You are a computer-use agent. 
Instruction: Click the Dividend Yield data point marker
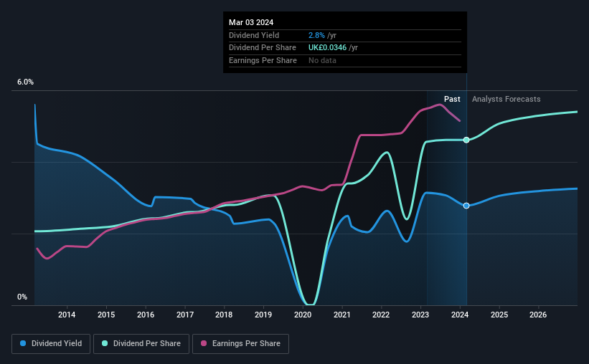(466, 206)
